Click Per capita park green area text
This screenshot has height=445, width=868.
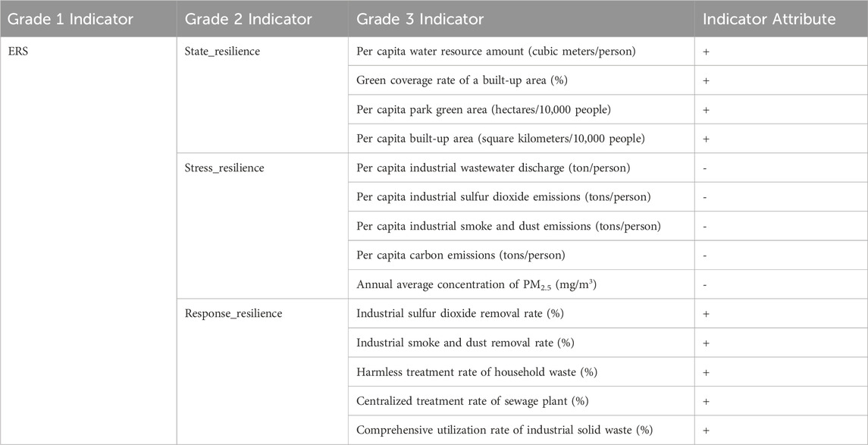pyautogui.click(x=484, y=109)
